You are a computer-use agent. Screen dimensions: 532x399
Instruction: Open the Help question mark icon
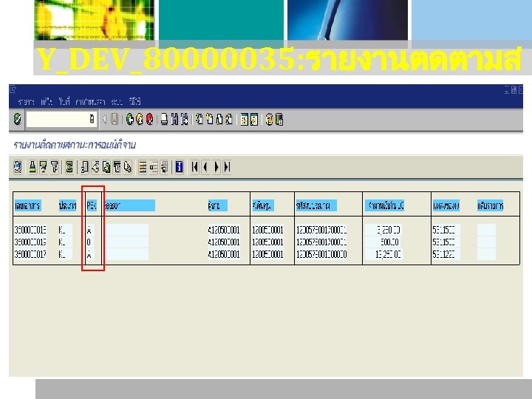pyautogui.click(x=269, y=120)
